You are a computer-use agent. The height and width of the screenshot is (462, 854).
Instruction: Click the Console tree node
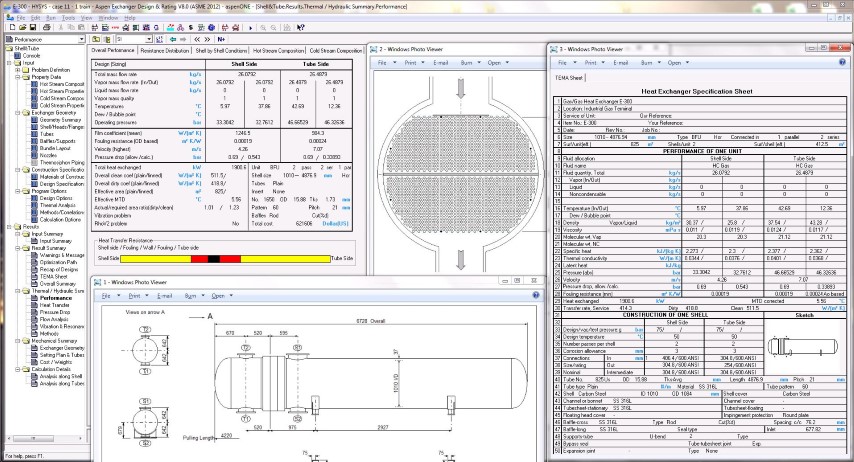coord(31,55)
